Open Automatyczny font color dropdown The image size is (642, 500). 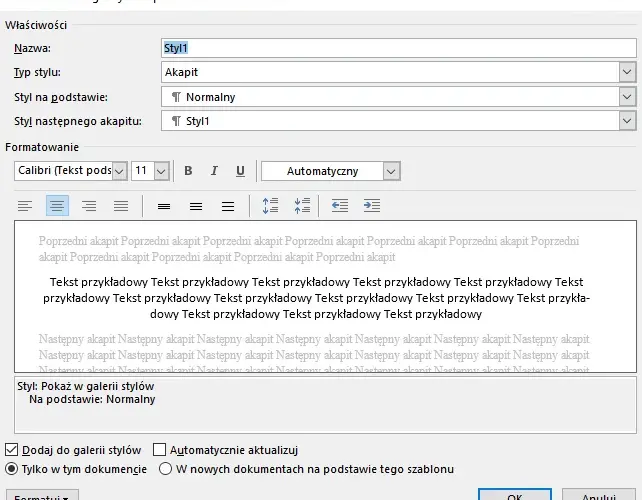pos(391,171)
